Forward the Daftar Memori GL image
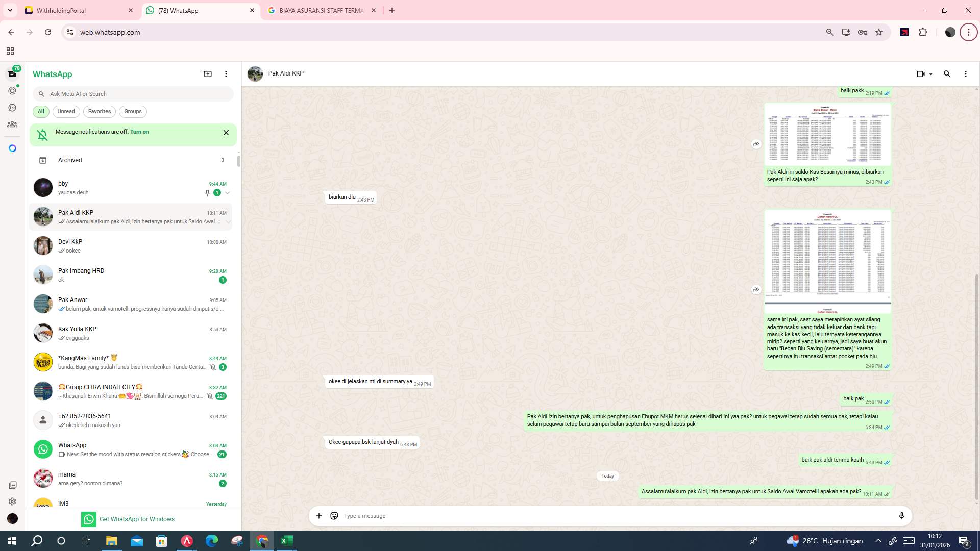This screenshot has width=980, height=551. click(x=756, y=289)
